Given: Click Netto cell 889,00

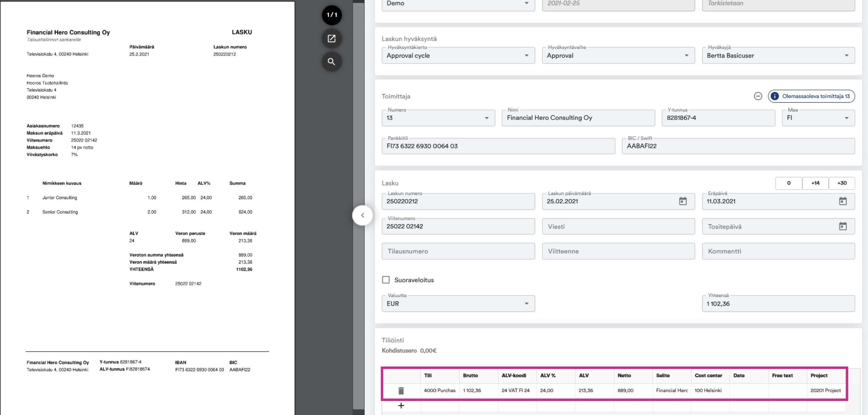Looking at the screenshot, I should point(633,390).
